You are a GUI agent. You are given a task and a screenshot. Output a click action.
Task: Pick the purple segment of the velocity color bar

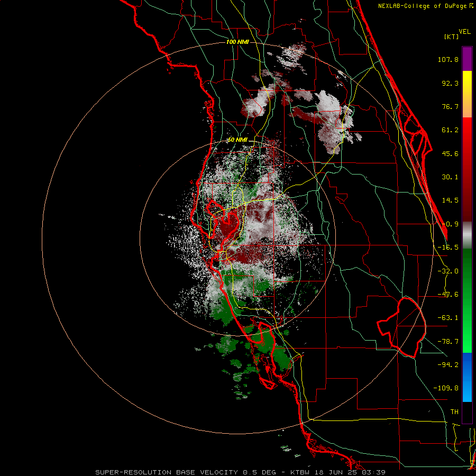click(x=467, y=59)
